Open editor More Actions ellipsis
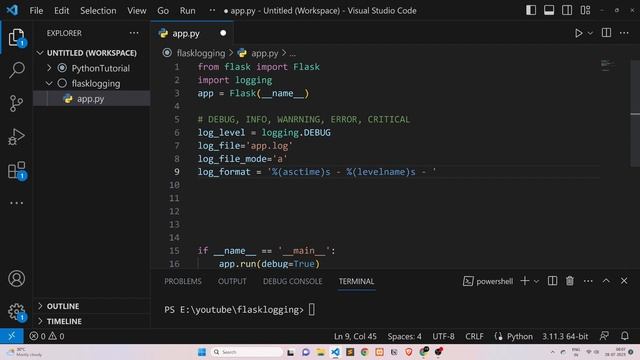Image resolution: width=640 pixels, height=360 pixels. pos(624,33)
